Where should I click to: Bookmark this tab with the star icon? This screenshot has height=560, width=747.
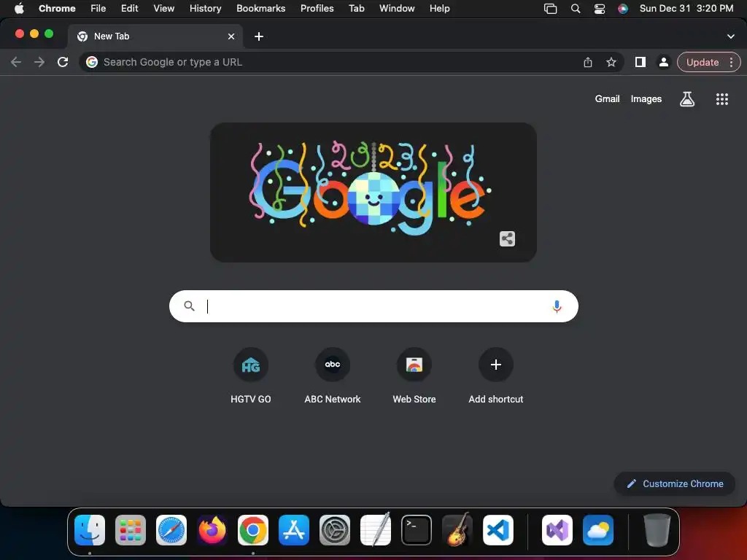click(611, 62)
